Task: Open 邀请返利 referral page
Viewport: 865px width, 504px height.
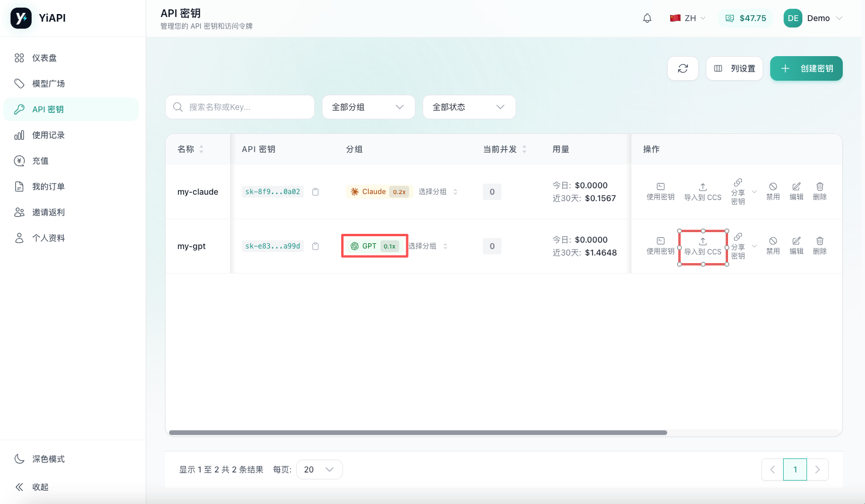Action: (x=71, y=212)
